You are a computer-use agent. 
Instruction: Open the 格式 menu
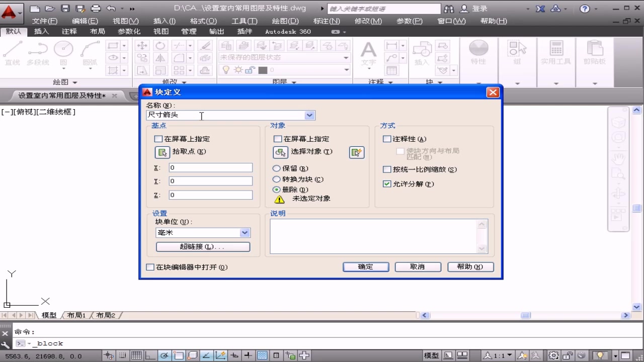[x=203, y=21]
